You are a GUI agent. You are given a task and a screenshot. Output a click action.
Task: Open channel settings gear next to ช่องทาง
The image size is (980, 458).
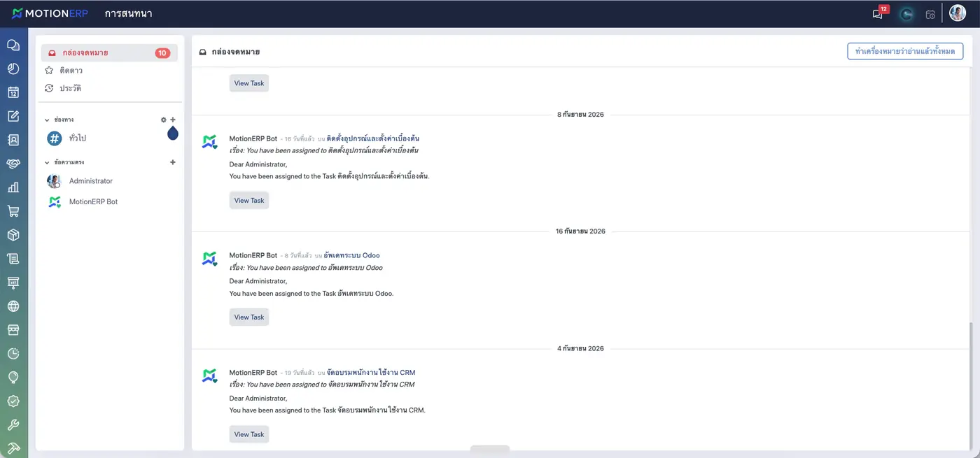[164, 120]
